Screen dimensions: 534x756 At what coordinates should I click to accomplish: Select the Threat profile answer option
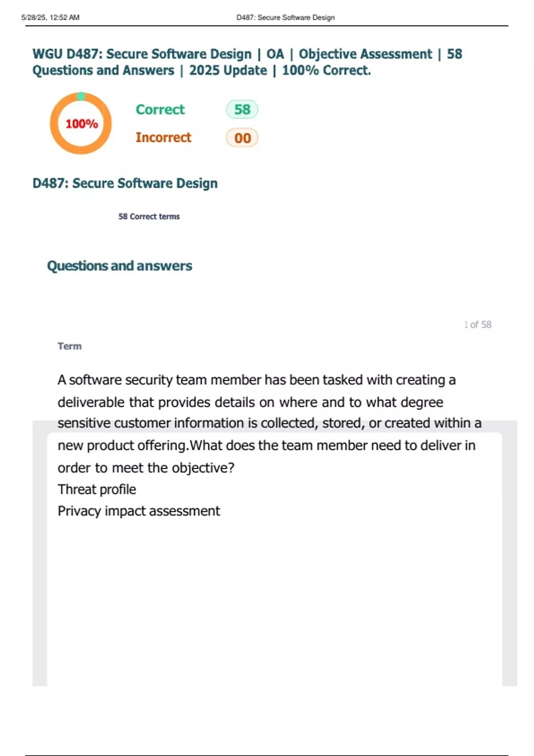click(97, 490)
